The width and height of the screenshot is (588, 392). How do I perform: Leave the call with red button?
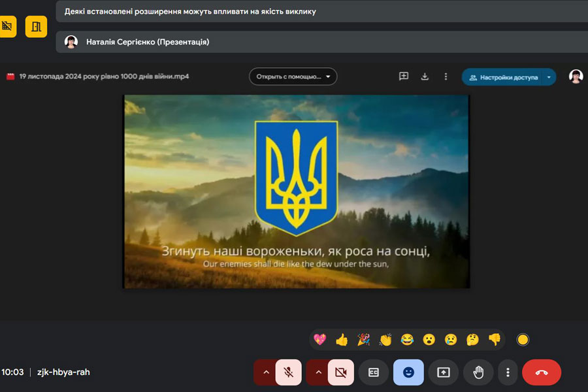tap(542, 372)
